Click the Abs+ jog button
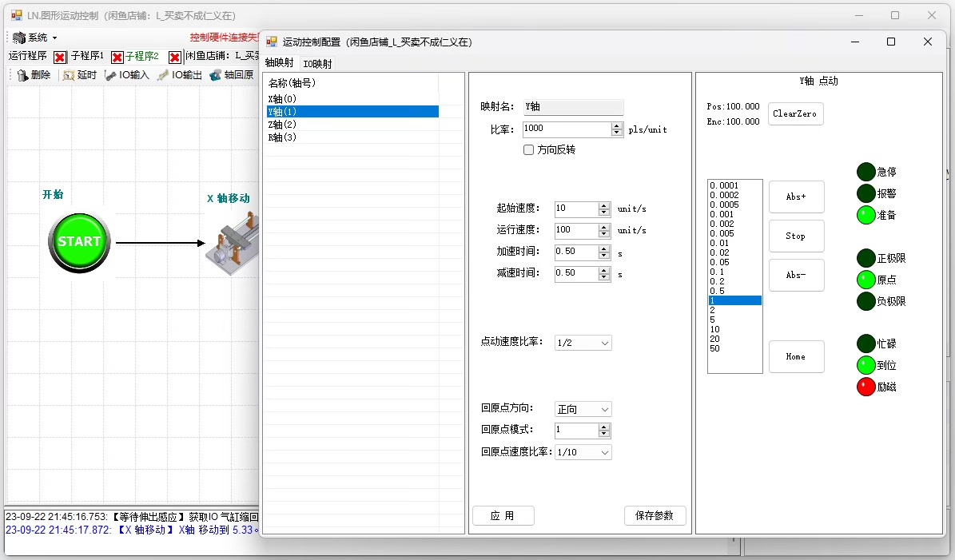The height and width of the screenshot is (560, 955). pos(796,197)
